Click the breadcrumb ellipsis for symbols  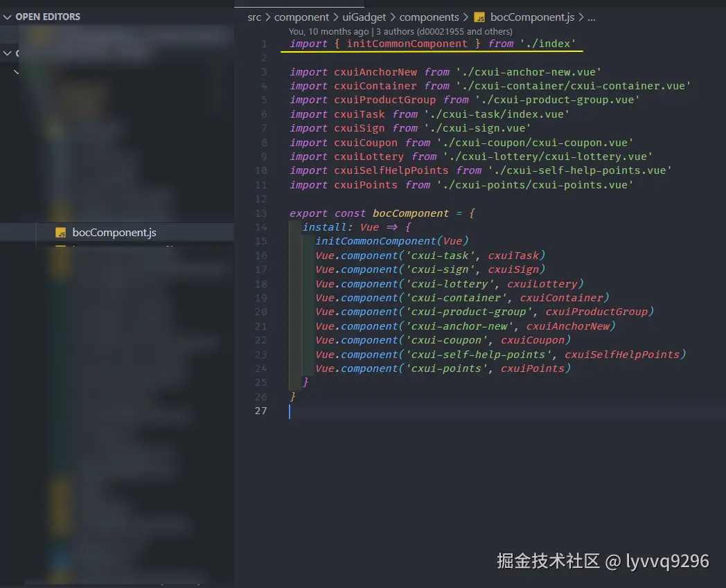coord(592,17)
